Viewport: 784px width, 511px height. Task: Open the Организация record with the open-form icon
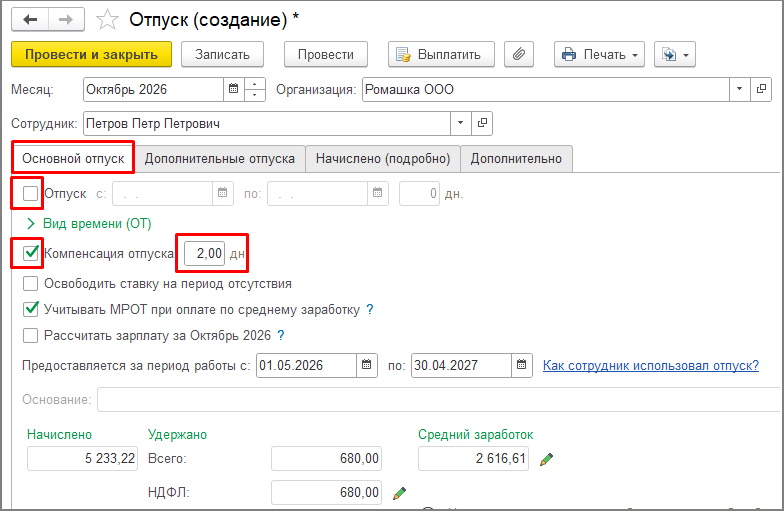(x=761, y=90)
